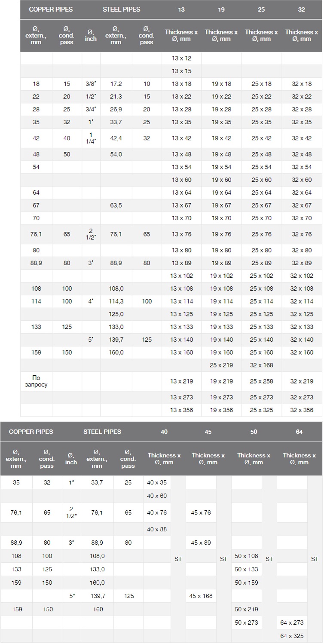324x644 pixels.
Task: Select the 32 x 168 cell
Action: [x=261, y=365]
